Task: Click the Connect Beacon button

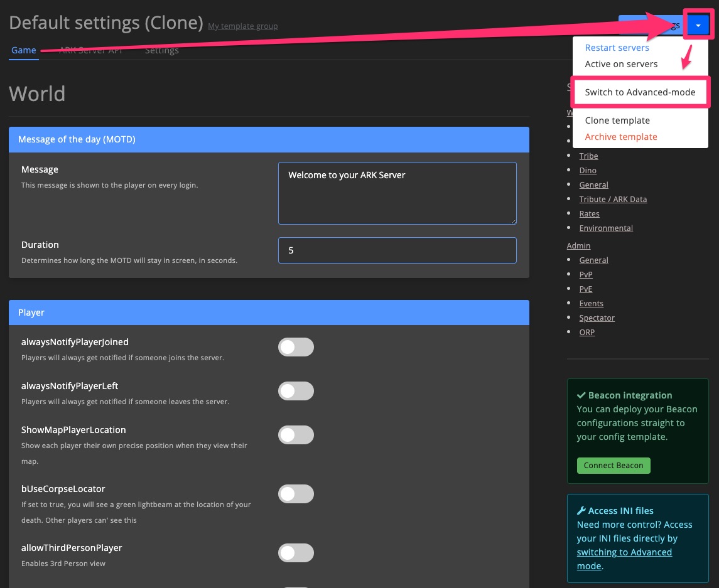Action: pos(613,466)
